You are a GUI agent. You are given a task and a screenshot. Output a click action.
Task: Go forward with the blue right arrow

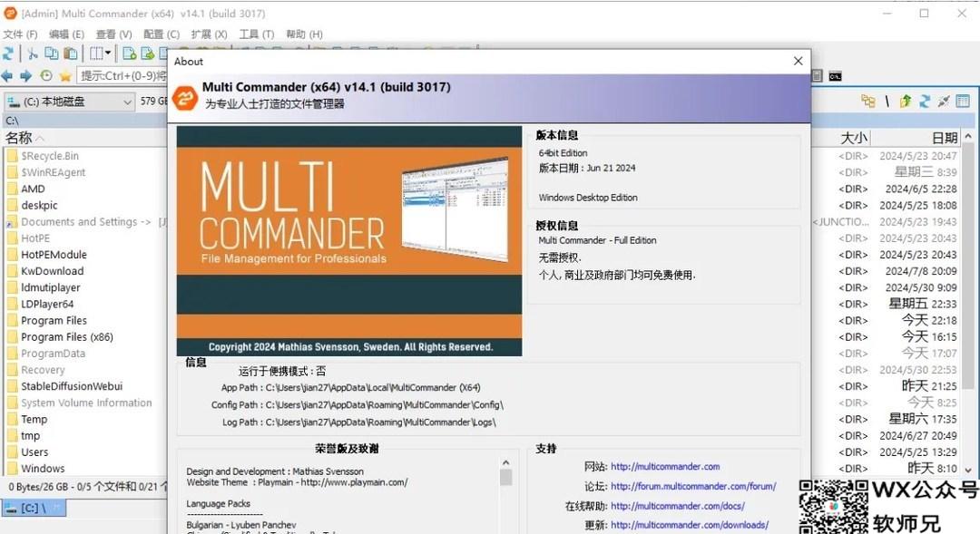point(25,76)
